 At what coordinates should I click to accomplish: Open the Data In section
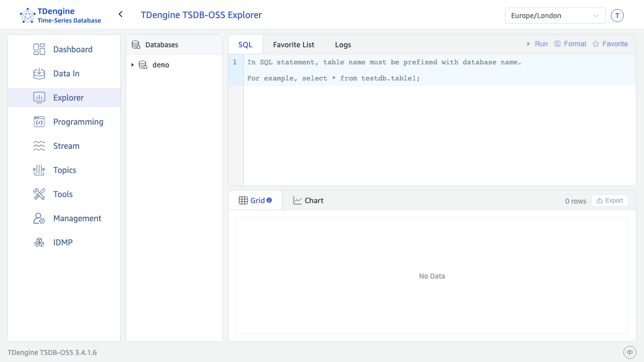(64, 73)
